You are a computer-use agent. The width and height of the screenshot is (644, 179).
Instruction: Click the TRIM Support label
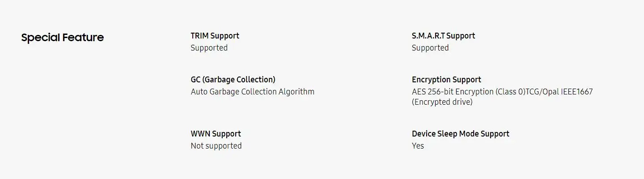pyautogui.click(x=215, y=36)
